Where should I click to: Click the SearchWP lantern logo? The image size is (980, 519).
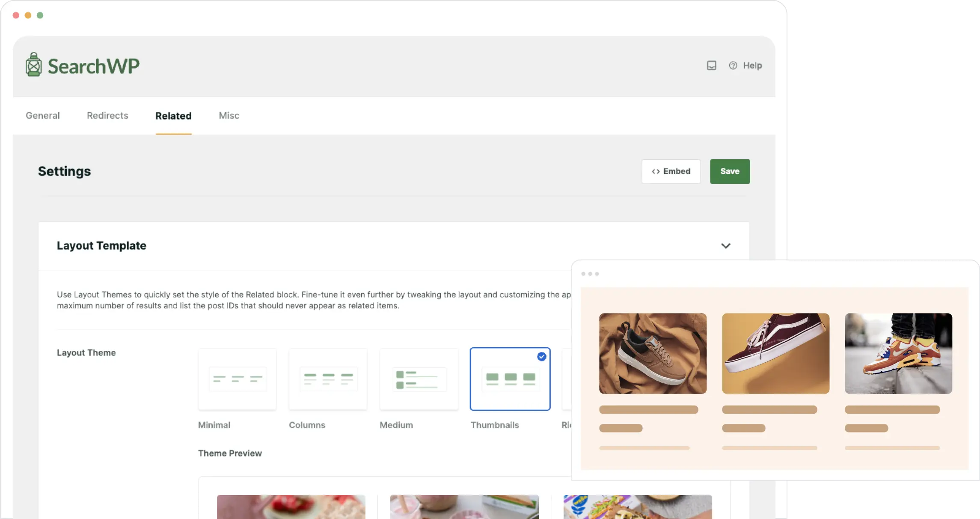point(33,64)
